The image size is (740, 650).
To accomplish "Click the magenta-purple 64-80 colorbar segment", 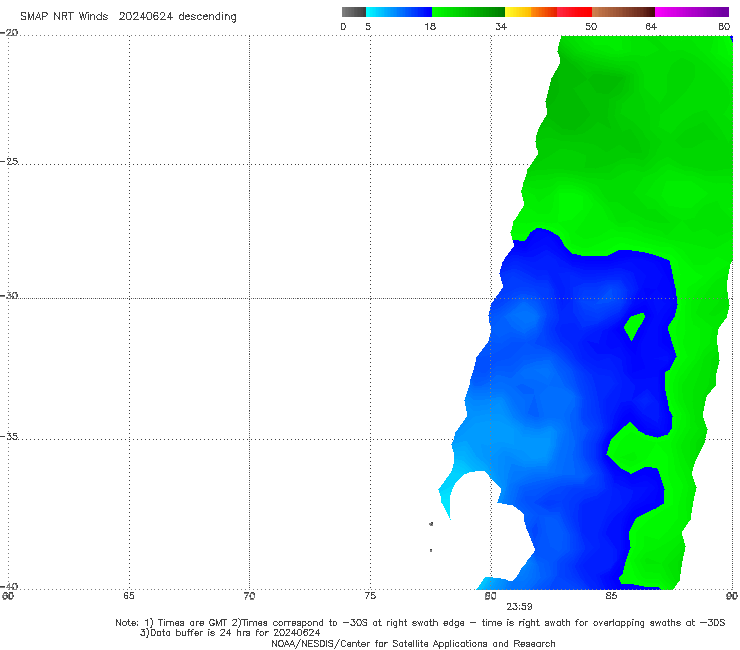I will pos(692,12).
